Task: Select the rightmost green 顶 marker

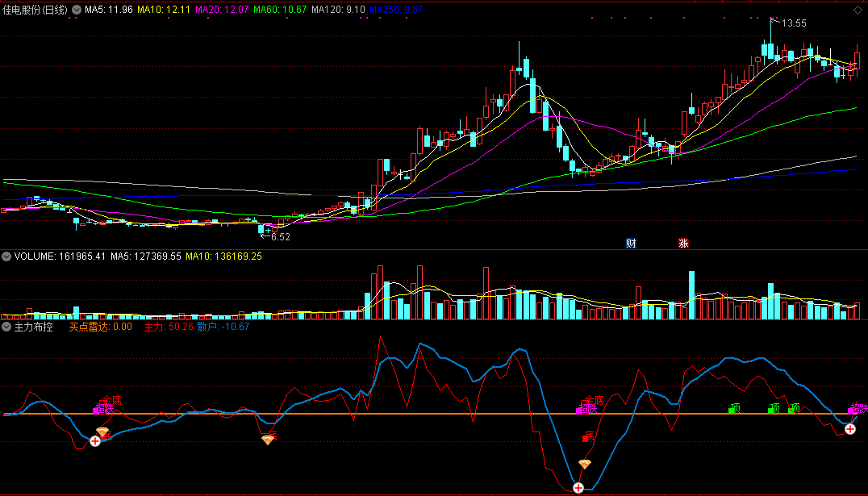Action: tap(795, 409)
